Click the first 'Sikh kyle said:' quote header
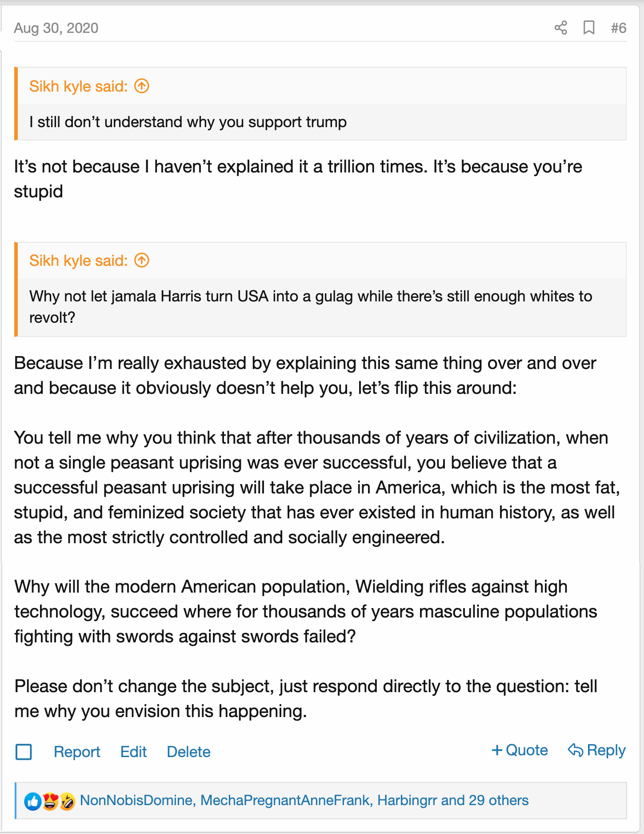 point(78,86)
